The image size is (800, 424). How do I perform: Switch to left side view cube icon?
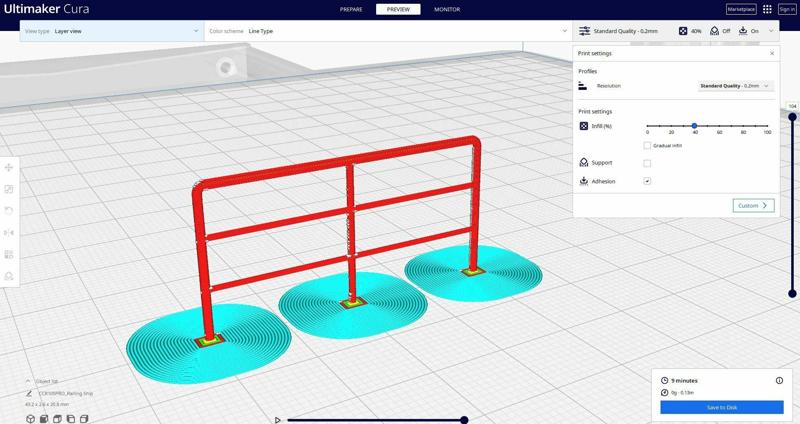pyautogui.click(x=70, y=419)
